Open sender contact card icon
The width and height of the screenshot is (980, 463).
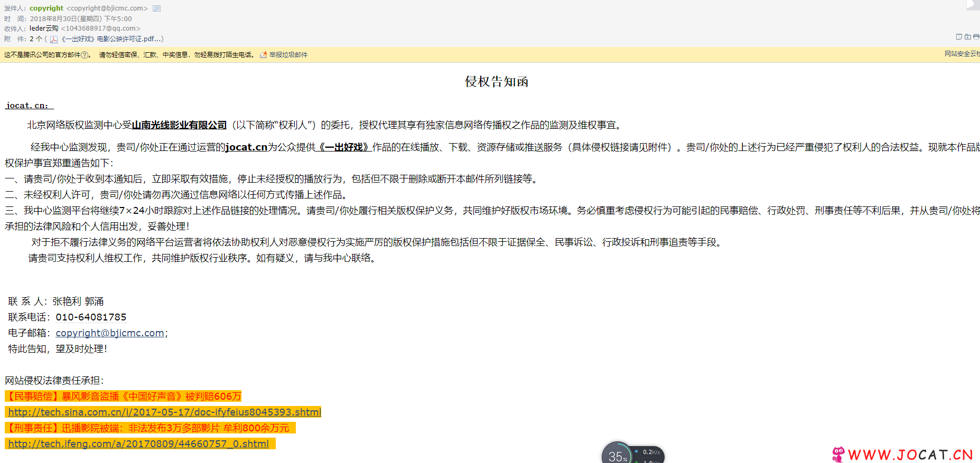click(x=157, y=8)
